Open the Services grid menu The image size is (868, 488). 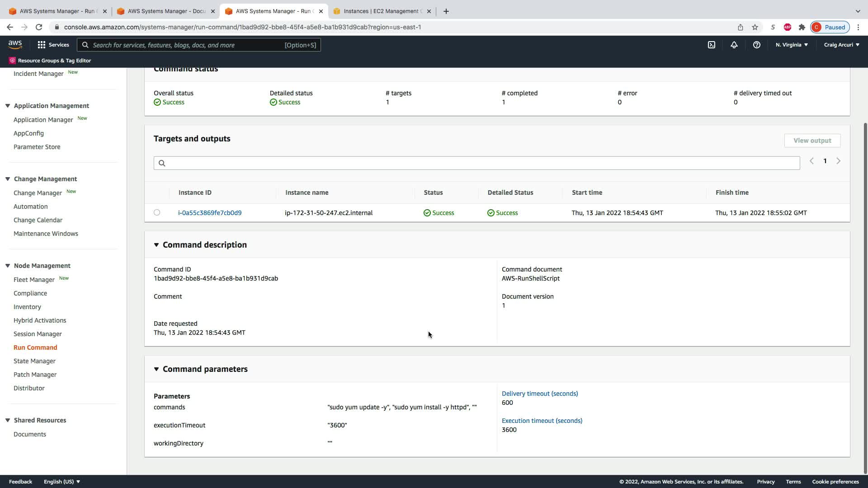[53, 45]
